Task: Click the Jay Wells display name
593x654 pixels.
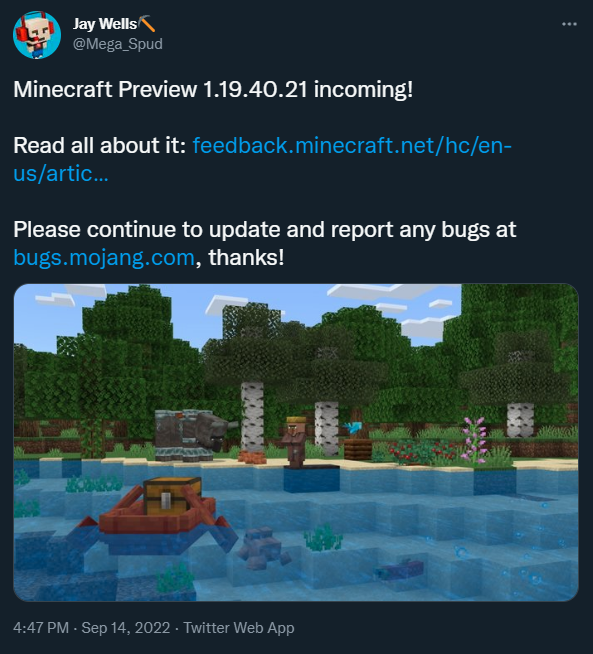Action: pyautogui.click(x=105, y=24)
